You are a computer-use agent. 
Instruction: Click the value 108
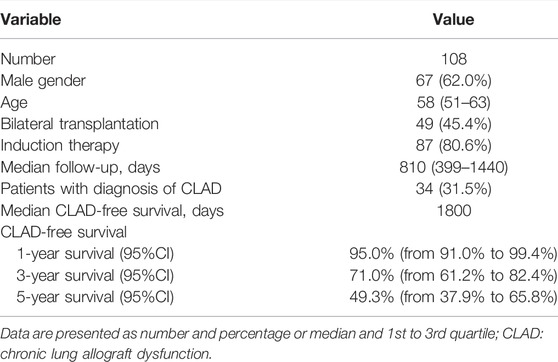click(x=454, y=59)
